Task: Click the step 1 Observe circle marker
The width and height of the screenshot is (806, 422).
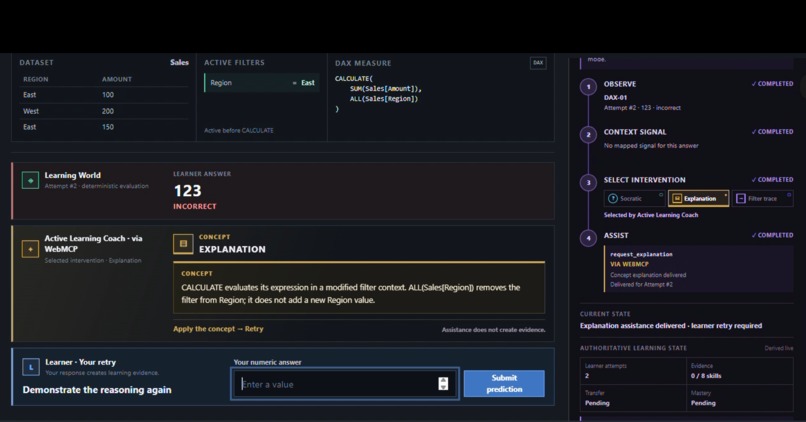Action: pos(588,87)
